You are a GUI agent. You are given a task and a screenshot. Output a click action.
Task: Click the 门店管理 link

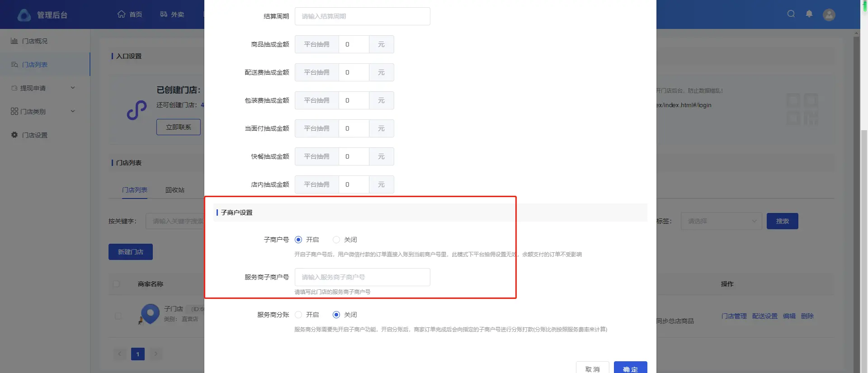coord(734,316)
